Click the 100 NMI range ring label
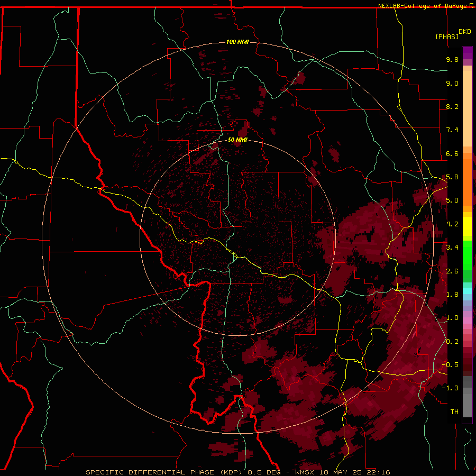This screenshot has height=476, width=476. pos(237,42)
